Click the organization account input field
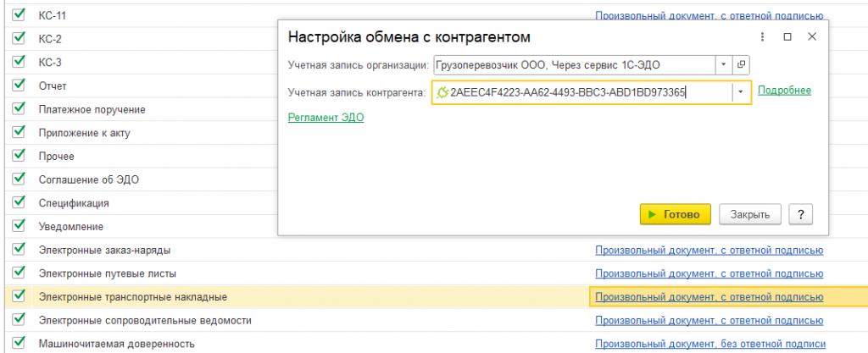The image size is (868, 353). click(x=574, y=65)
